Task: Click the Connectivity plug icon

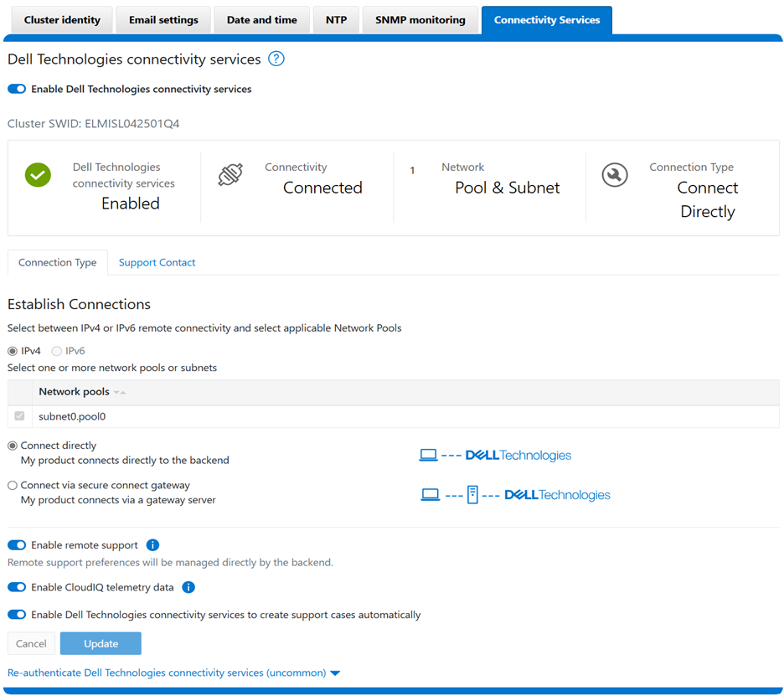Action: pos(230,174)
